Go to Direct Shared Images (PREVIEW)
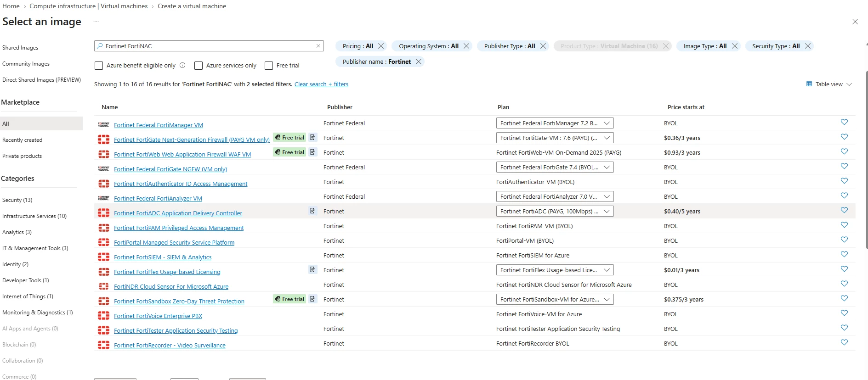This screenshot has height=380, width=868. point(41,80)
